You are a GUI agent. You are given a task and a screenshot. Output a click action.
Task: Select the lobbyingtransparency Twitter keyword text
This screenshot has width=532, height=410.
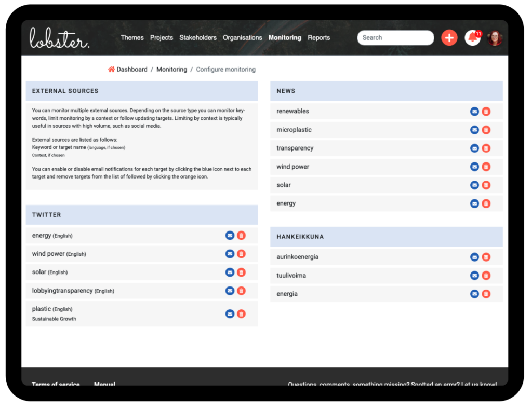tap(62, 291)
